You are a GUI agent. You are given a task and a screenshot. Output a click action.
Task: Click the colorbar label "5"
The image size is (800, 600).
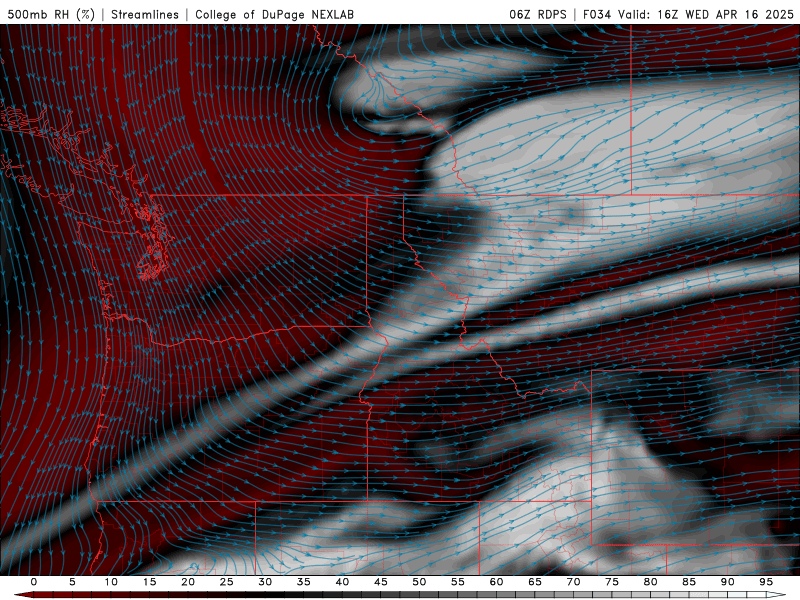(x=72, y=582)
